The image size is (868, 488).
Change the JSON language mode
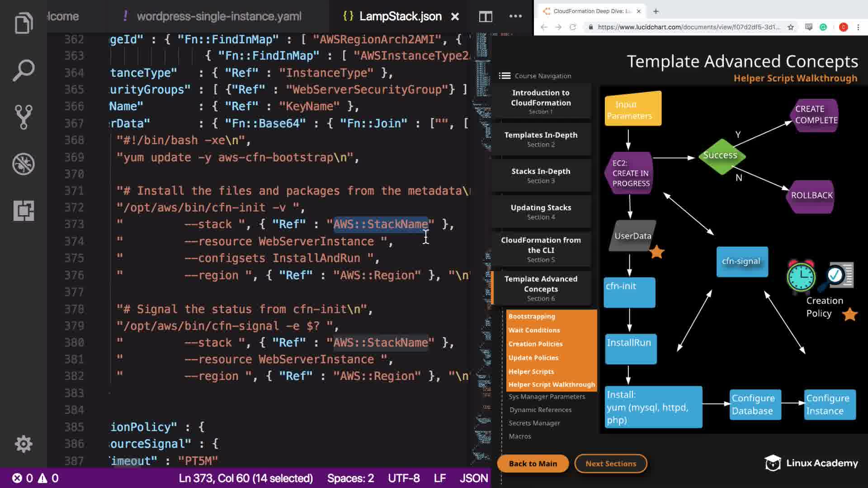(x=473, y=478)
